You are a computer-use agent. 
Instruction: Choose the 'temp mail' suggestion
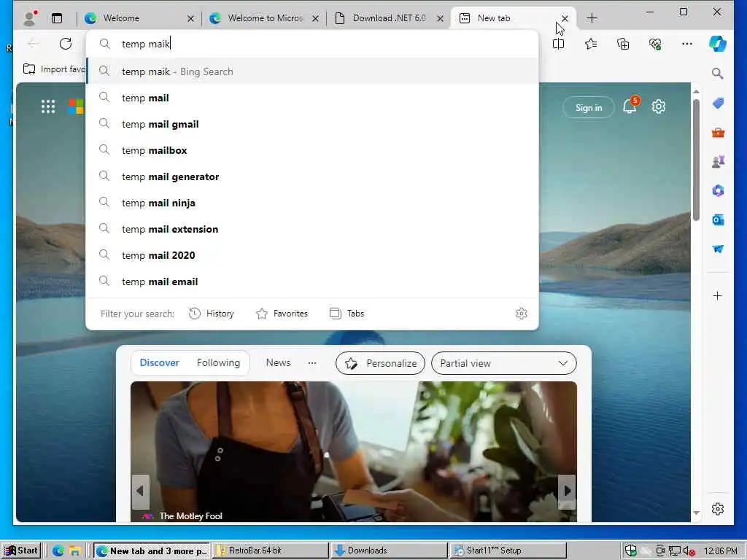[312, 98]
